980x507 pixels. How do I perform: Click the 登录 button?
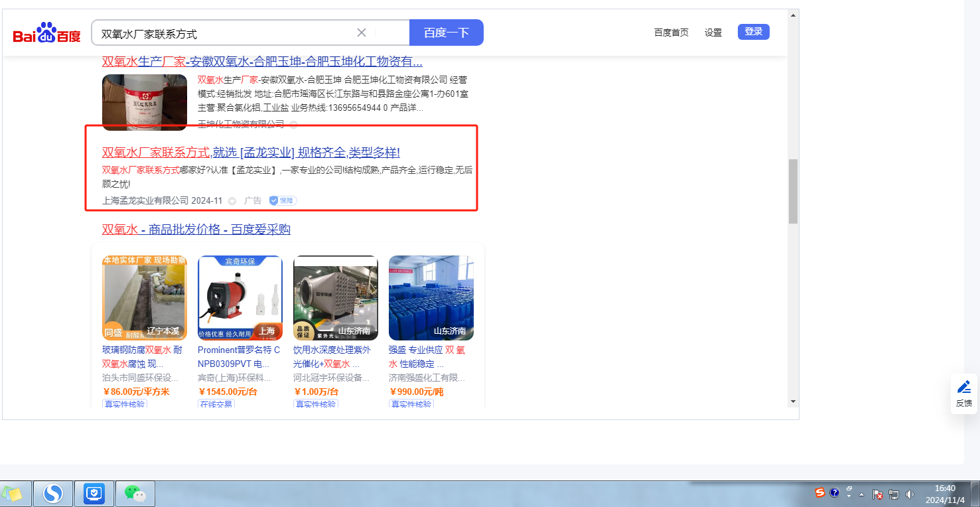point(754,32)
